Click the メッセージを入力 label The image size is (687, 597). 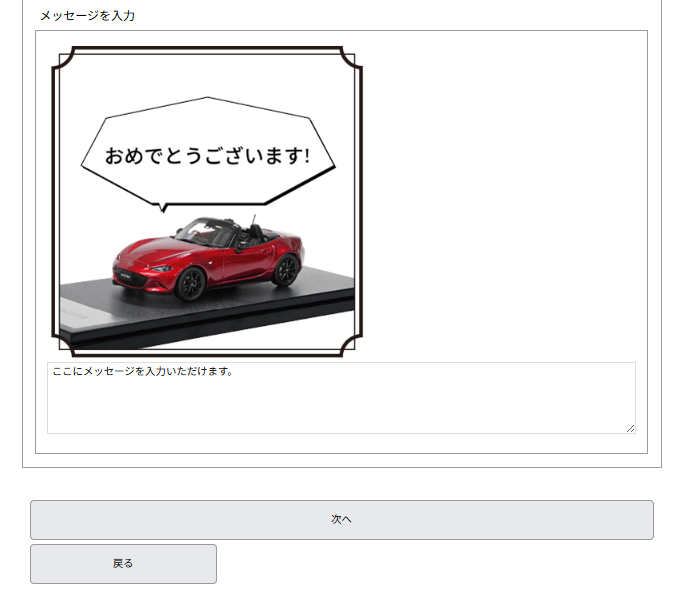[x=87, y=15]
